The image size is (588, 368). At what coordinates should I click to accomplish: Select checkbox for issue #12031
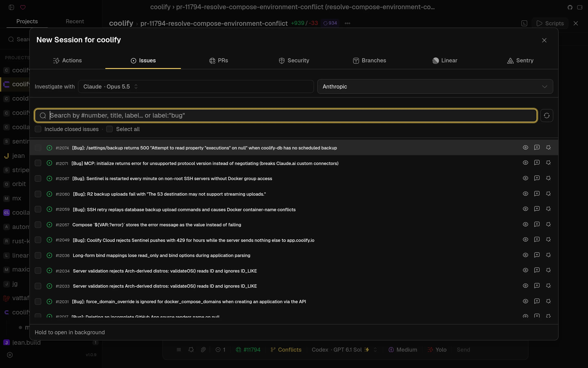coord(38,302)
